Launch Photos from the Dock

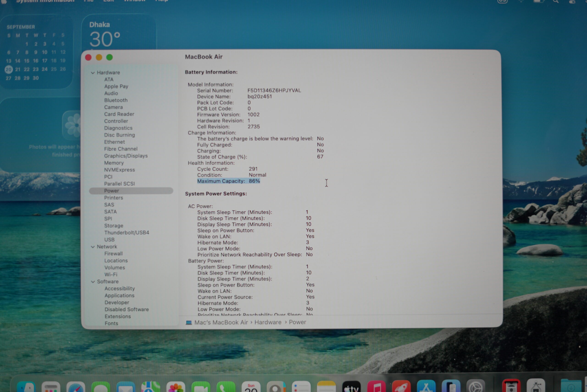click(176, 387)
